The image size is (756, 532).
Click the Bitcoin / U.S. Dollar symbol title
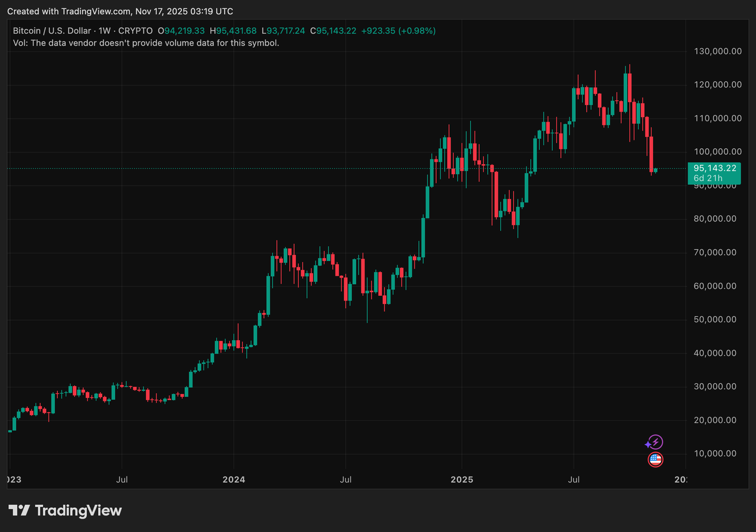(52, 31)
